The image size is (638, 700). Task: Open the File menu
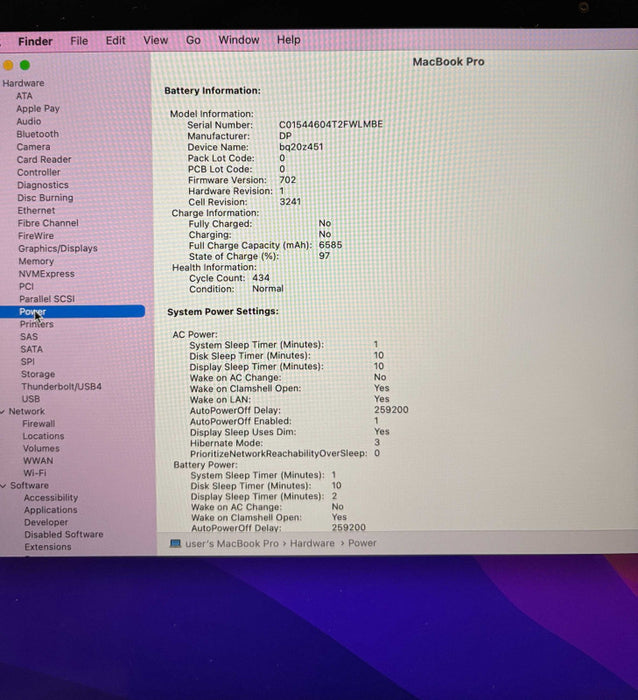(79, 41)
